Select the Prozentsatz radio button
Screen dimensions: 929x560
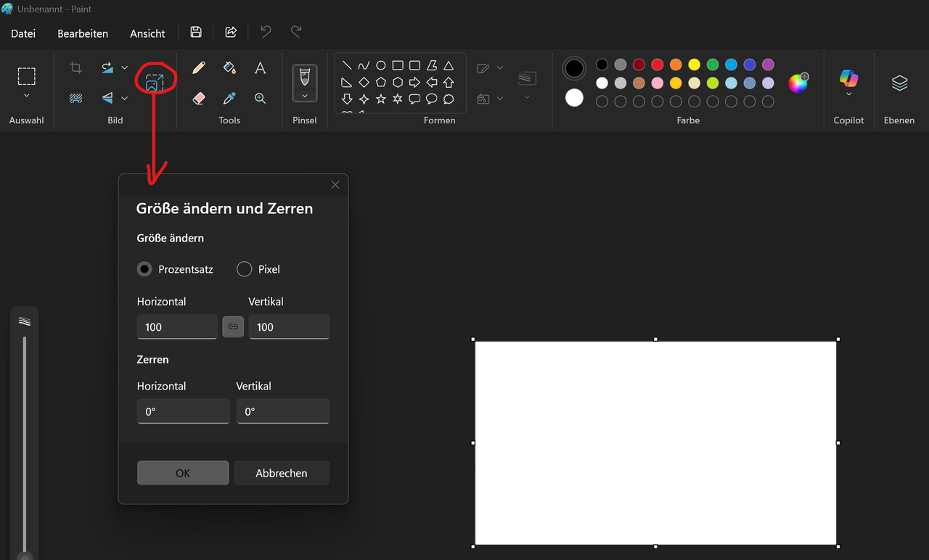click(144, 269)
